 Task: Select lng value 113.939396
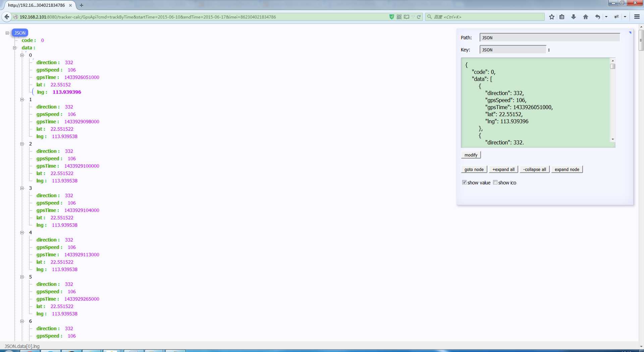tap(67, 92)
